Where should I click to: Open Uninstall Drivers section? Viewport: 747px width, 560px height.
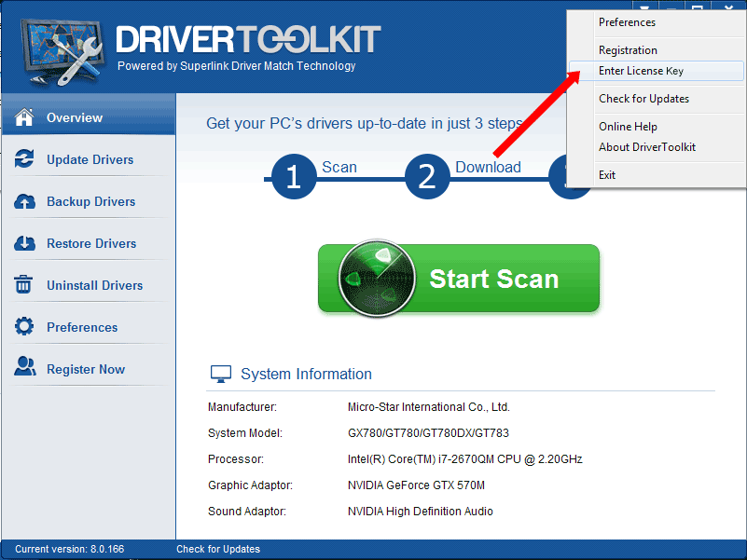click(x=89, y=285)
